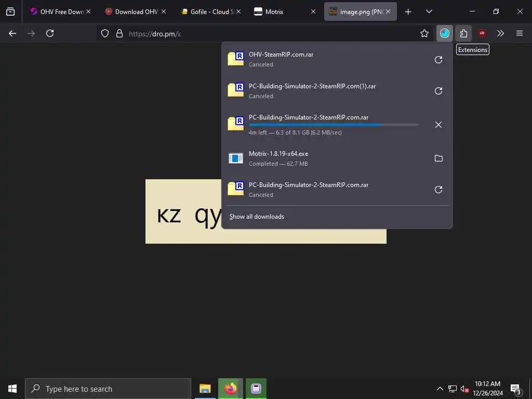Open the Windows Start menu

pos(12,389)
